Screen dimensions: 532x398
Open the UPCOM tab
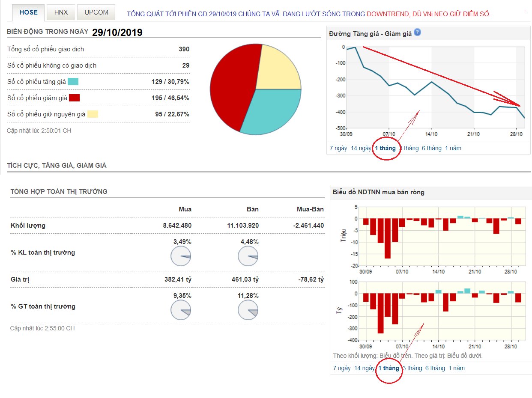tap(96, 12)
